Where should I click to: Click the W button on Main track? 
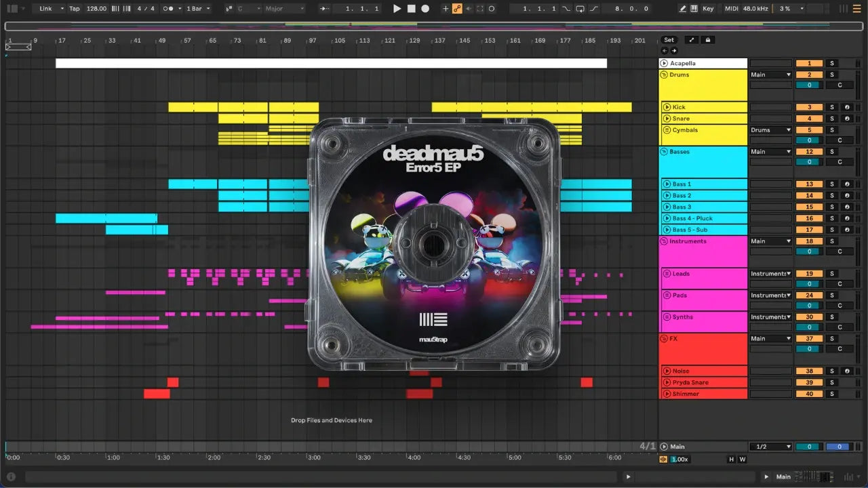click(742, 460)
